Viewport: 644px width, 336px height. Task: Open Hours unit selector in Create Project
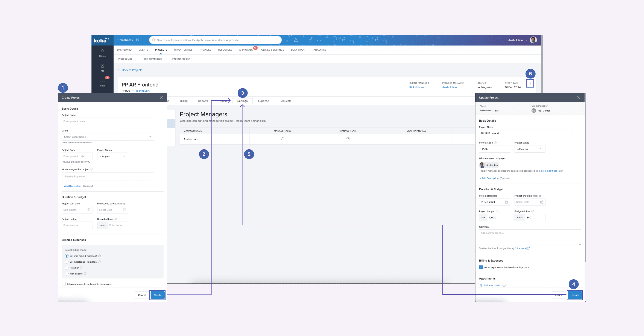(x=102, y=225)
